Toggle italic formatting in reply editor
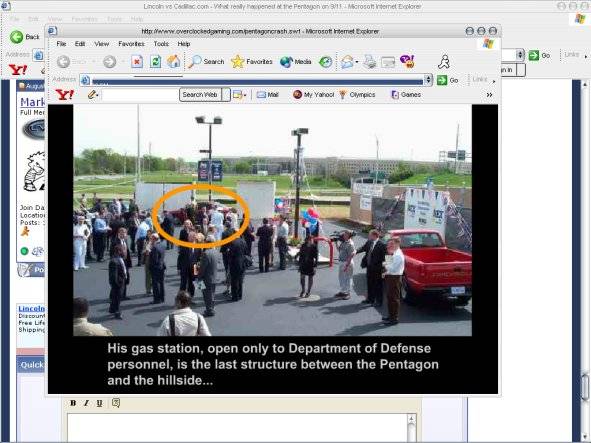 click(x=86, y=403)
